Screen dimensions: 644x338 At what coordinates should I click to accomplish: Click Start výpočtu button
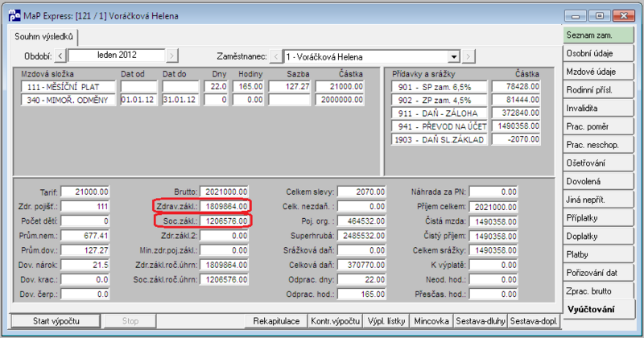pos(56,321)
